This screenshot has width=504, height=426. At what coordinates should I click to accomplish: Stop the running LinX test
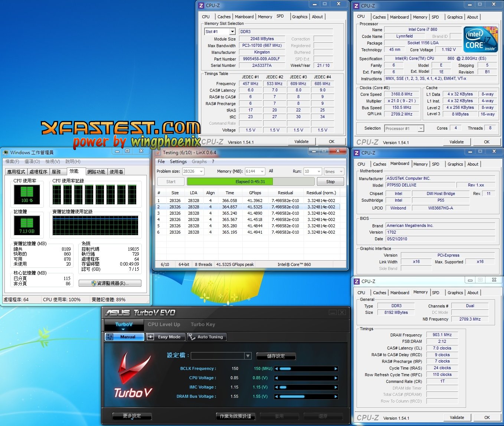(330, 182)
